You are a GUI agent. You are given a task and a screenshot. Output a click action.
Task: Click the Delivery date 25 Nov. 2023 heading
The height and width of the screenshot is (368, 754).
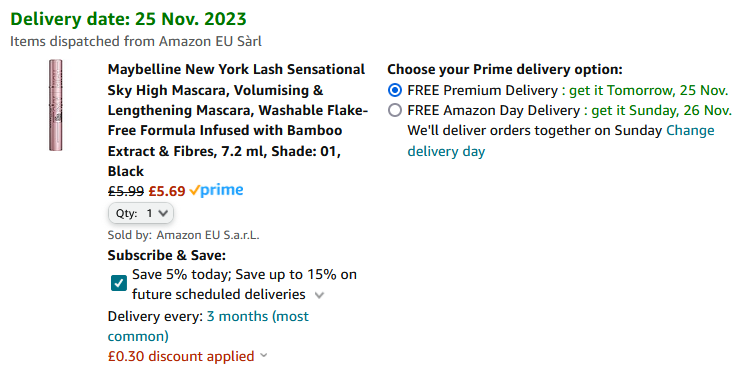[128, 19]
